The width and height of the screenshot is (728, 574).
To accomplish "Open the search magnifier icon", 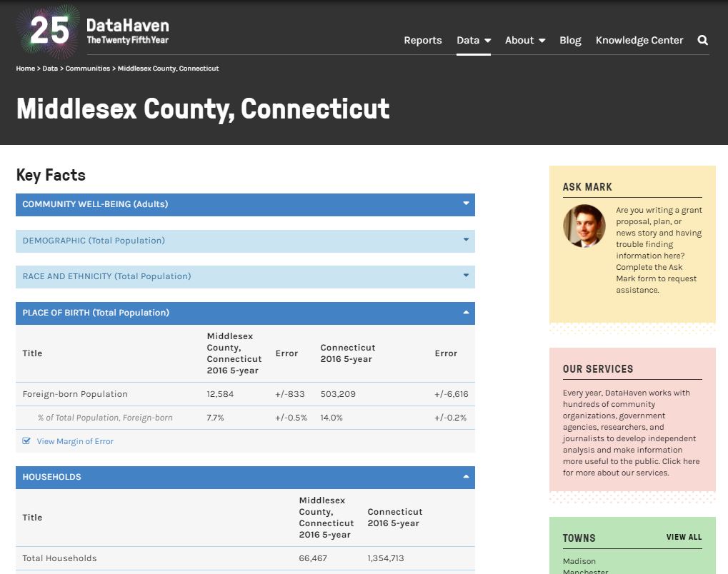I will pyautogui.click(x=702, y=41).
